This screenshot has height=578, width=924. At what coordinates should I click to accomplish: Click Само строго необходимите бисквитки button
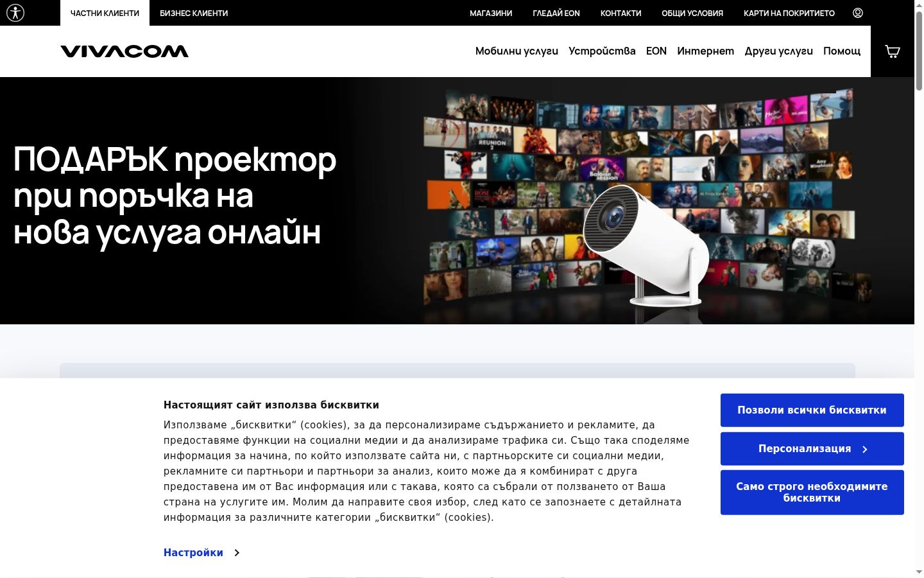coord(812,493)
